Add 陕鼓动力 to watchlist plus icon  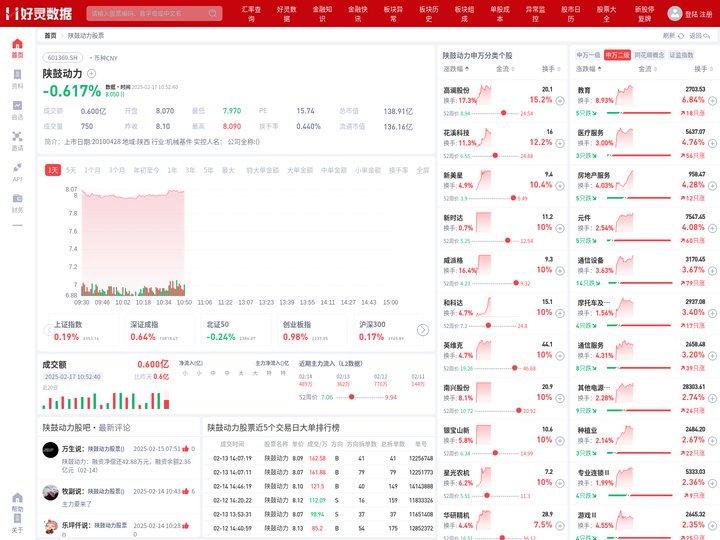point(91,73)
